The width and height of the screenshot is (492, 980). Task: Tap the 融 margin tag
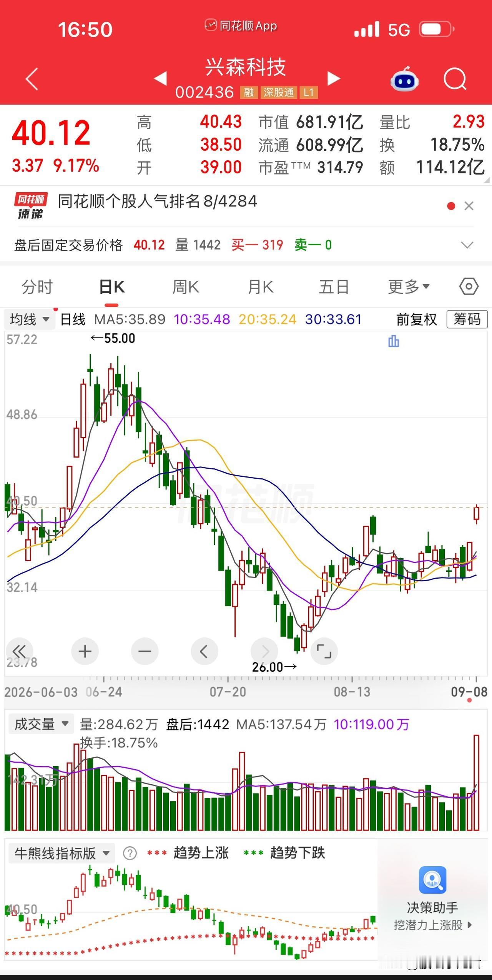249,92
